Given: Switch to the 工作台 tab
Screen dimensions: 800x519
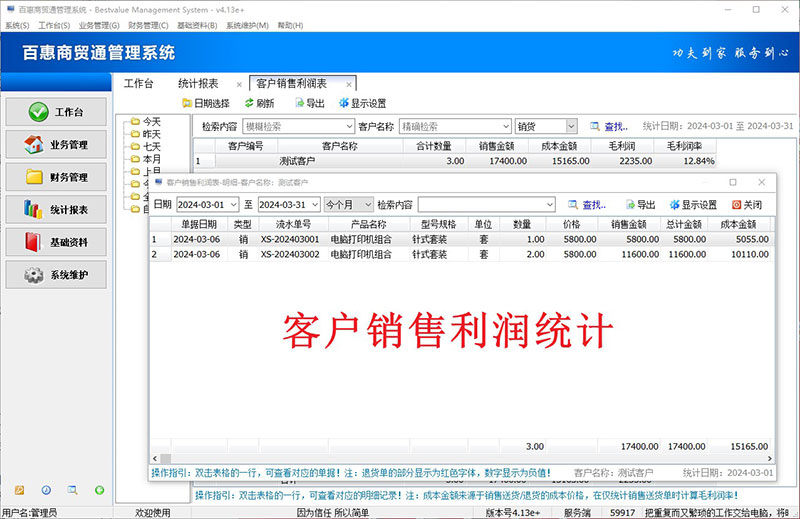Looking at the screenshot, I should point(139,84).
